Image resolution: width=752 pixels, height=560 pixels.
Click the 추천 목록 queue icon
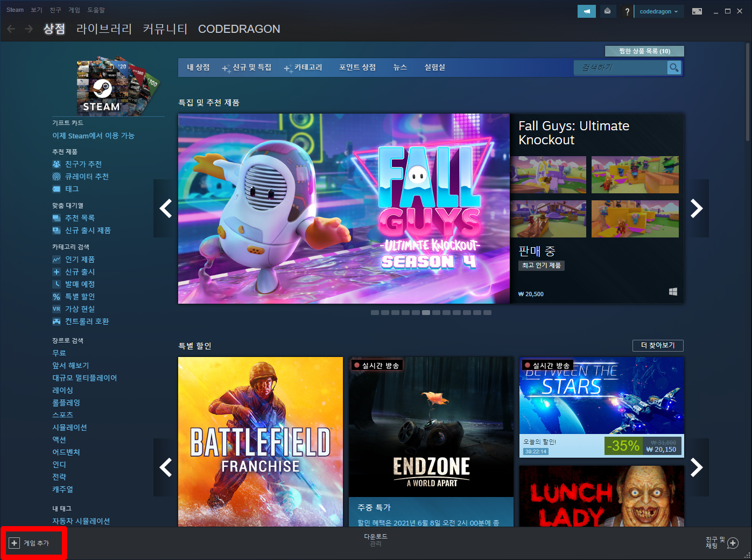point(57,218)
